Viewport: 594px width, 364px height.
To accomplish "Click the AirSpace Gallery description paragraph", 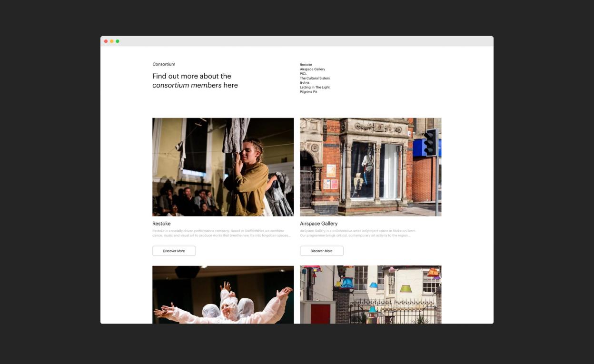I will [x=358, y=233].
